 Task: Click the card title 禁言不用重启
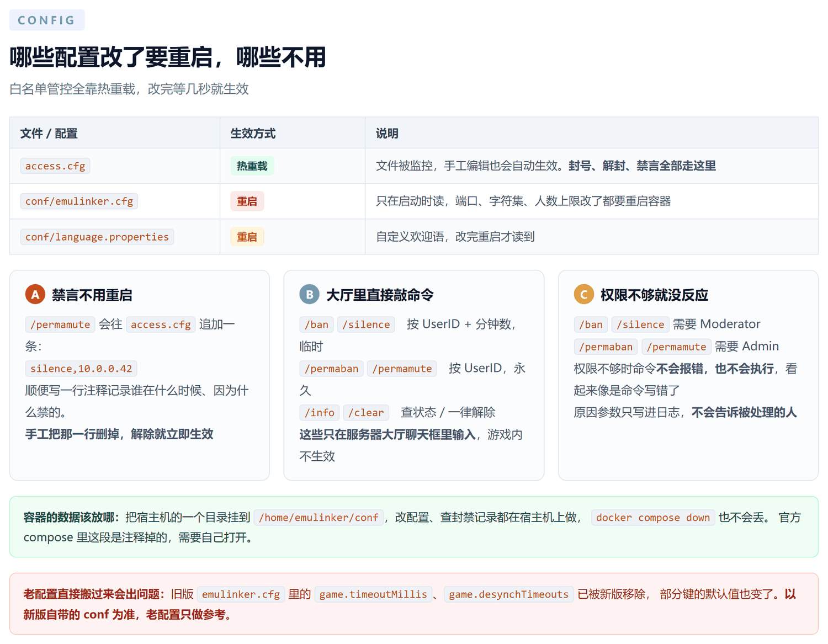click(x=92, y=295)
